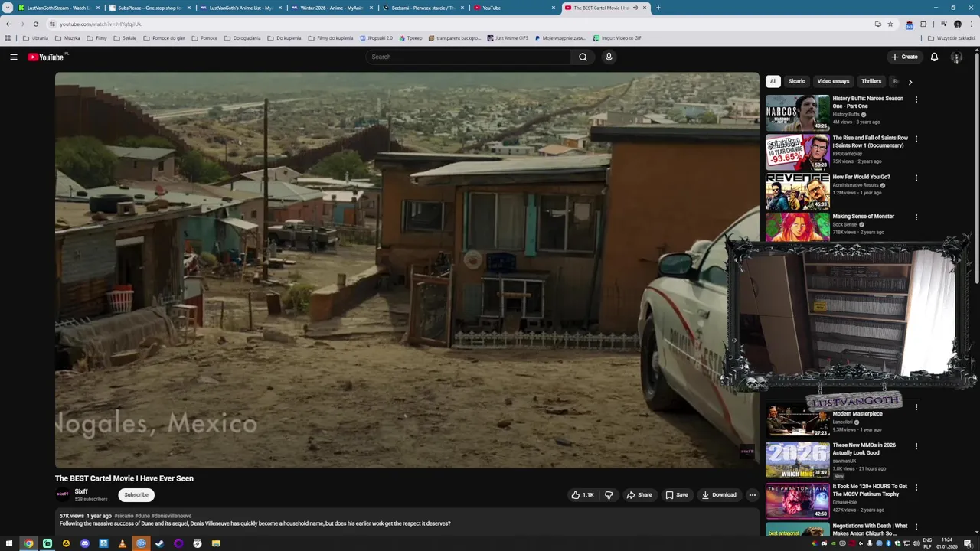Open the History Buffs Narcos thumbnail
The height and width of the screenshot is (551, 980).
click(798, 112)
